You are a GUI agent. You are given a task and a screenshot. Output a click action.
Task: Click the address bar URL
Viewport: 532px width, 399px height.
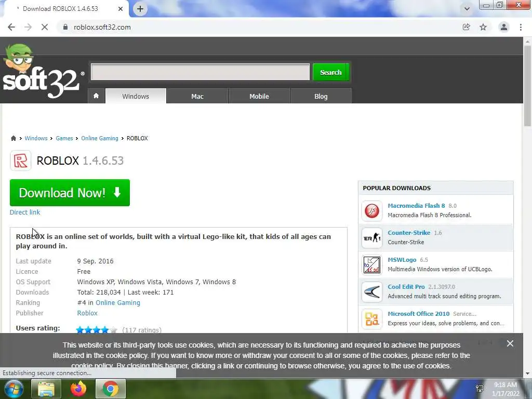click(x=102, y=27)
